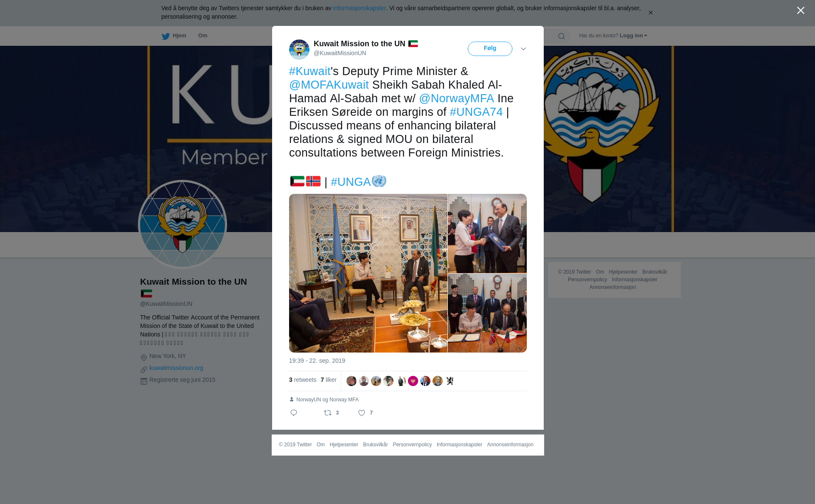
Task: Close the tweet overlay with the X
Action: [801, 11]
